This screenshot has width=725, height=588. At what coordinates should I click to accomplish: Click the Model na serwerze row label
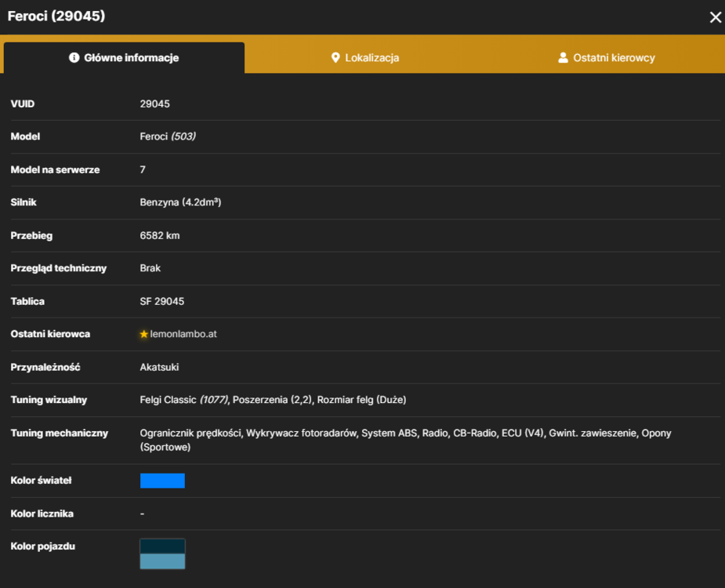[x=55, y=170]
